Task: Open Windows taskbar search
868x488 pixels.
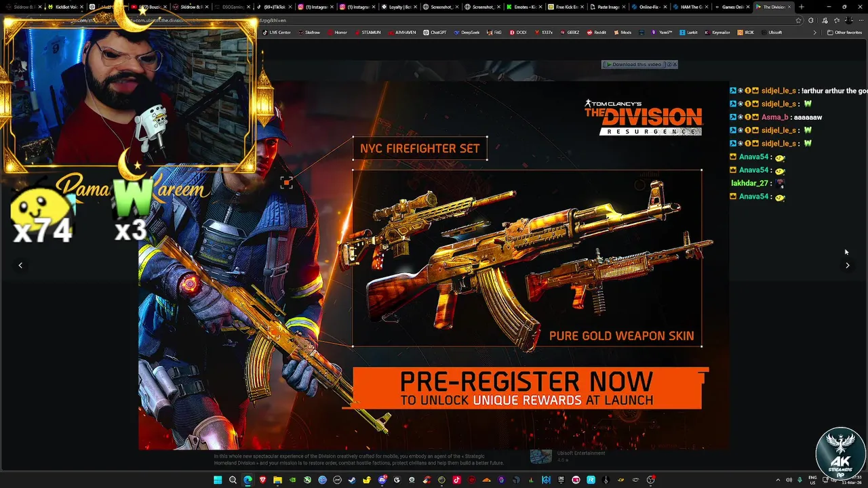Action: click(x=233, y=480)
